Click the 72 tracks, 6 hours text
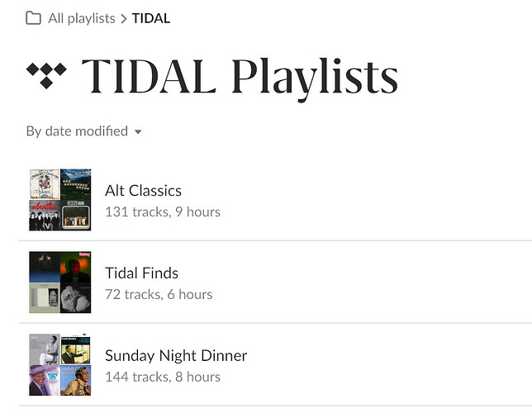This screenshot has height=413, width=532. coord(159,294)
